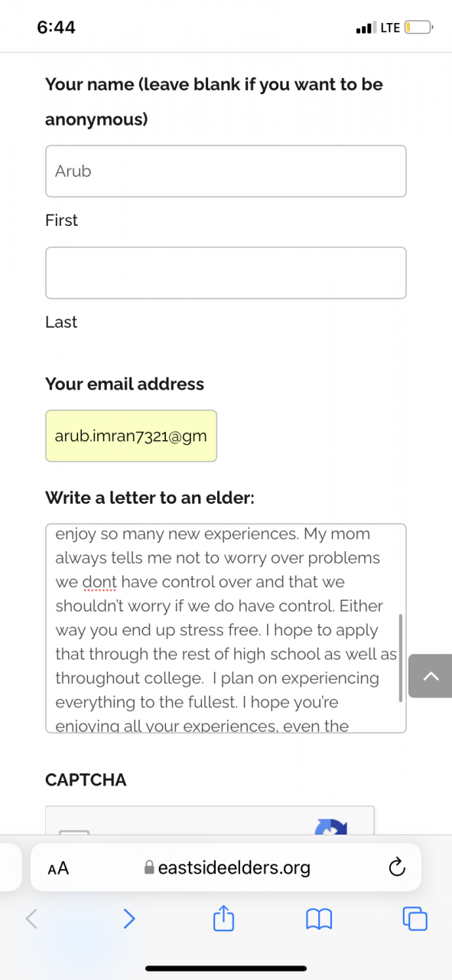Reload the eastsideelders.org page

(396, 867)
